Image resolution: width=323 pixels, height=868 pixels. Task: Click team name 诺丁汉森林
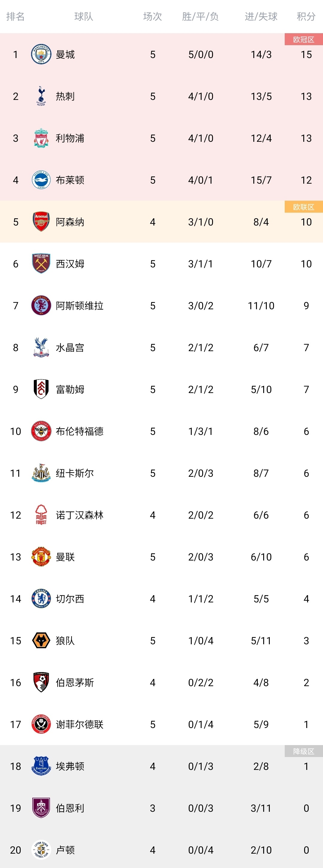pos(80,515)
